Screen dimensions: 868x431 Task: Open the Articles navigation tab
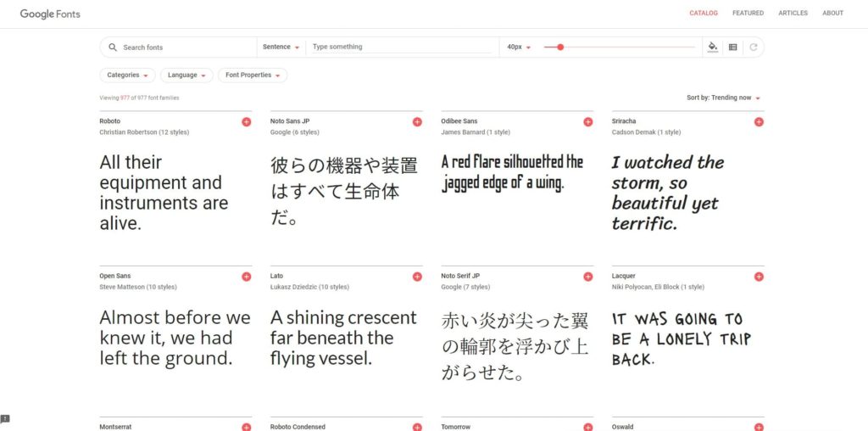[793, 14]
